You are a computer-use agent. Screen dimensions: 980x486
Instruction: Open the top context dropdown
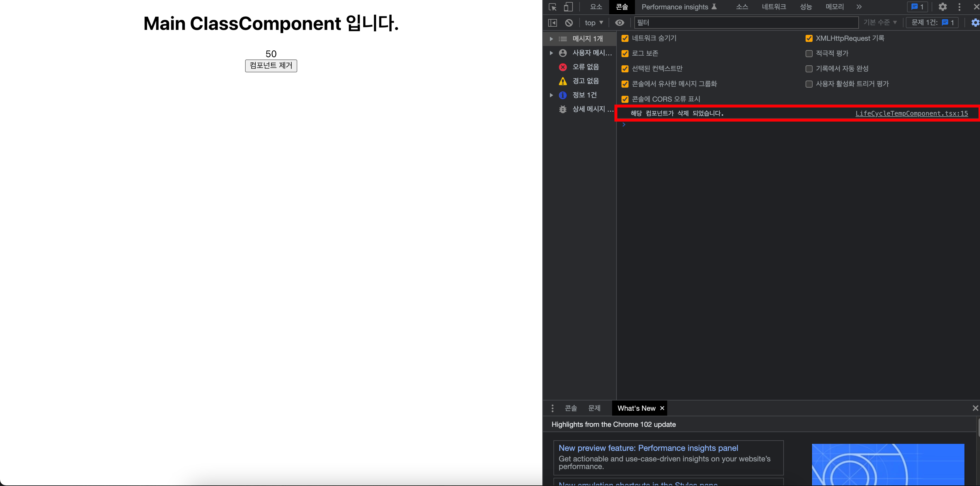[x=593, y=23]
